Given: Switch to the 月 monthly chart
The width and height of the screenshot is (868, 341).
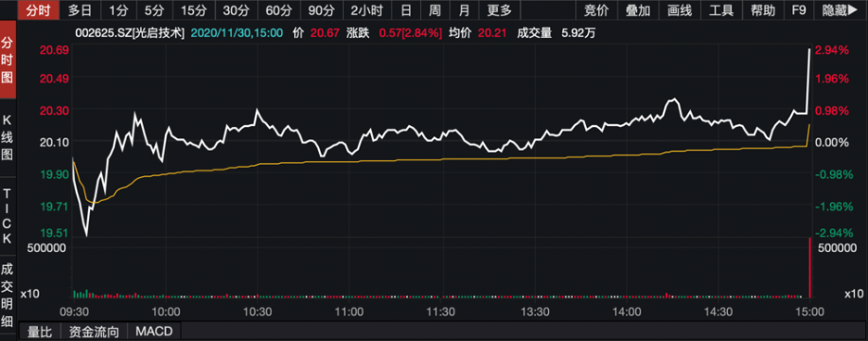Looking at the screenshot, I should tap(465, 10).
